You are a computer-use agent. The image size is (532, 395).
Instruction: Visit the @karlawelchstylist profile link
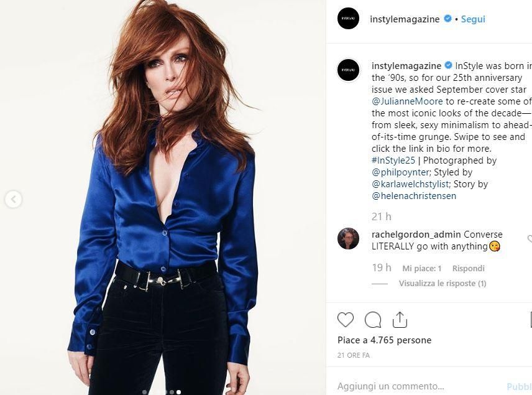click(411, 184)
